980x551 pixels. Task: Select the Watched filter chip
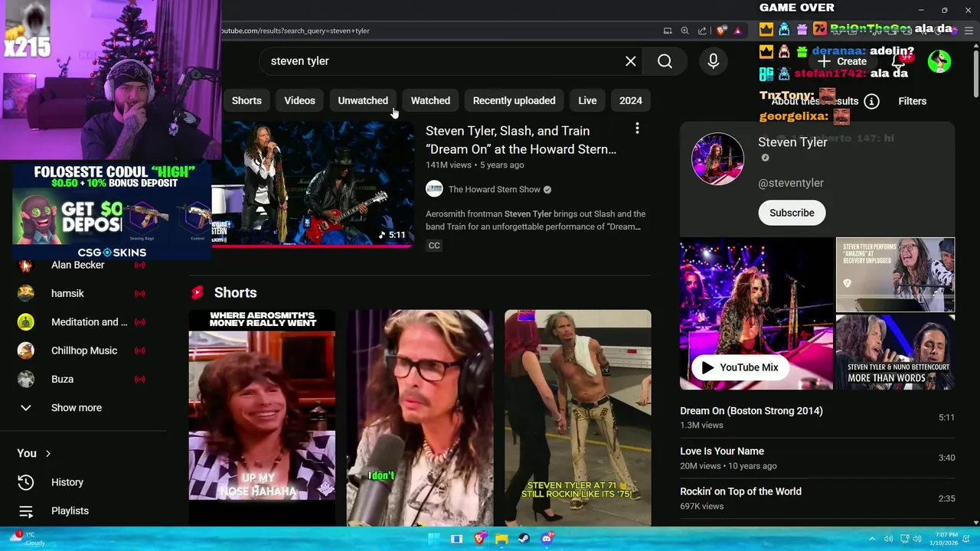(430, 100)
